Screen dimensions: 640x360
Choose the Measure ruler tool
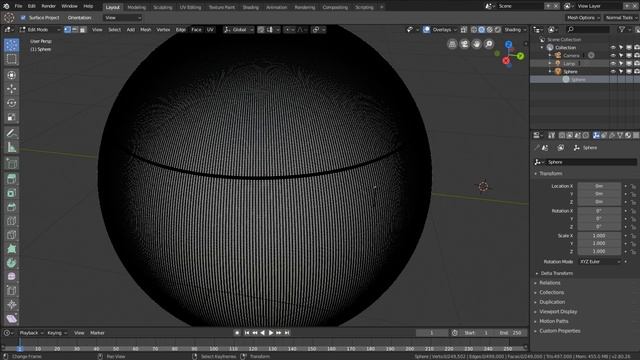pyautogui.click(x=11, y=147)
